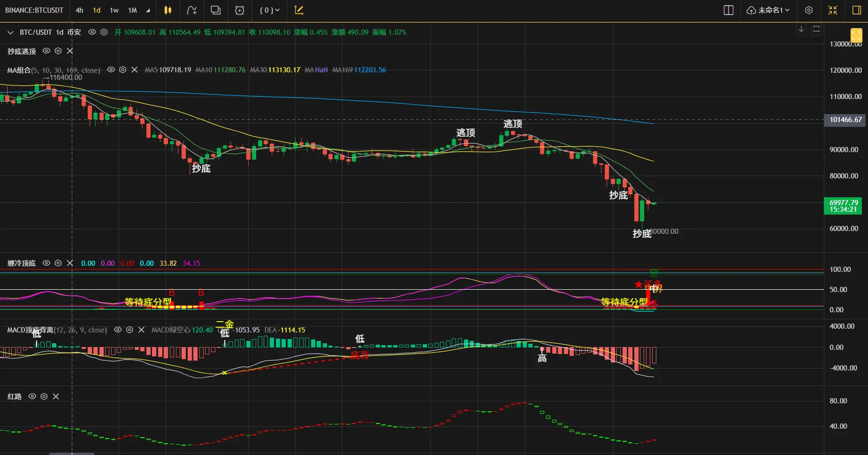Click the 红路 indicator name
868x455 pixels.
[15, 397]
